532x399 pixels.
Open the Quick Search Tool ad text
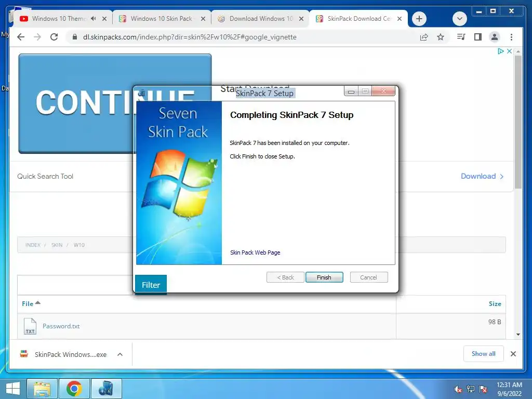coord(45,177)
